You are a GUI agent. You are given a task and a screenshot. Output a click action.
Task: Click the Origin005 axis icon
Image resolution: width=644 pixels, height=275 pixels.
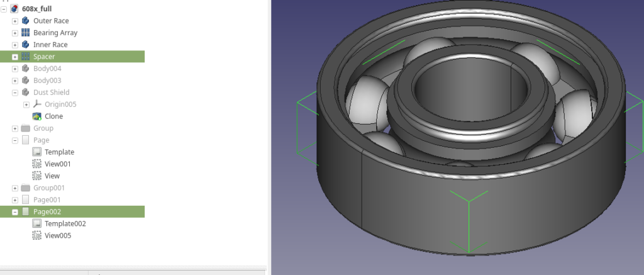pyautogui.click(x=37, y=104)
